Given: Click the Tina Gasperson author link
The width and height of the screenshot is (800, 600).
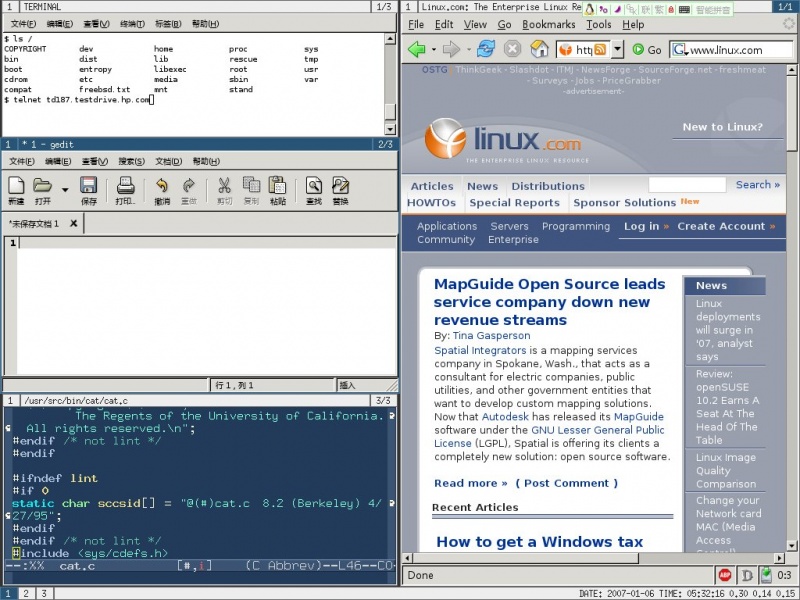Looking at the screenshot, I should [491, 336].
